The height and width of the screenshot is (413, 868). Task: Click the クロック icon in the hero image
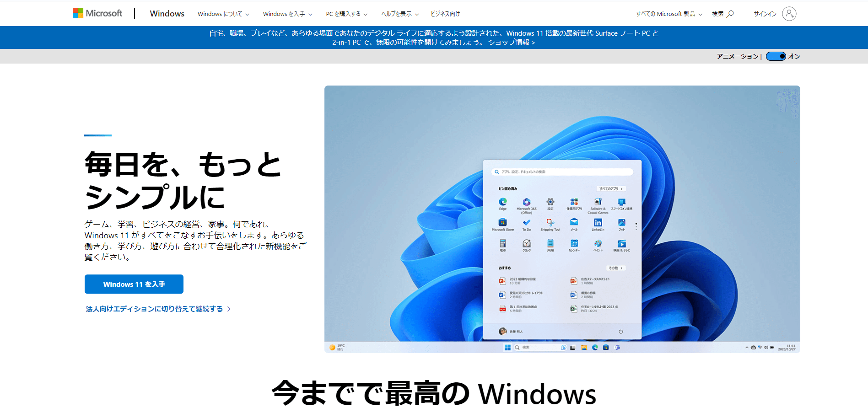tap(527, 243)
